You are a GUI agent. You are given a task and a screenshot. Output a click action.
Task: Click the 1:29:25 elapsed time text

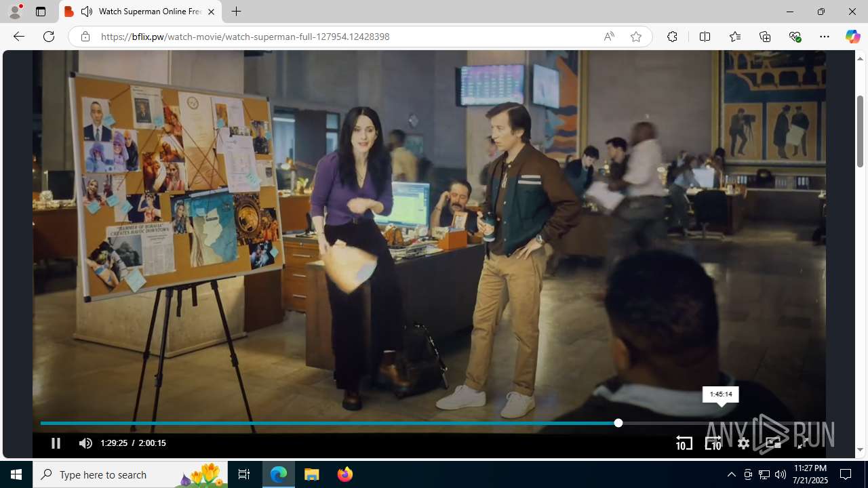pyautogui.click(x=114, y=443)
